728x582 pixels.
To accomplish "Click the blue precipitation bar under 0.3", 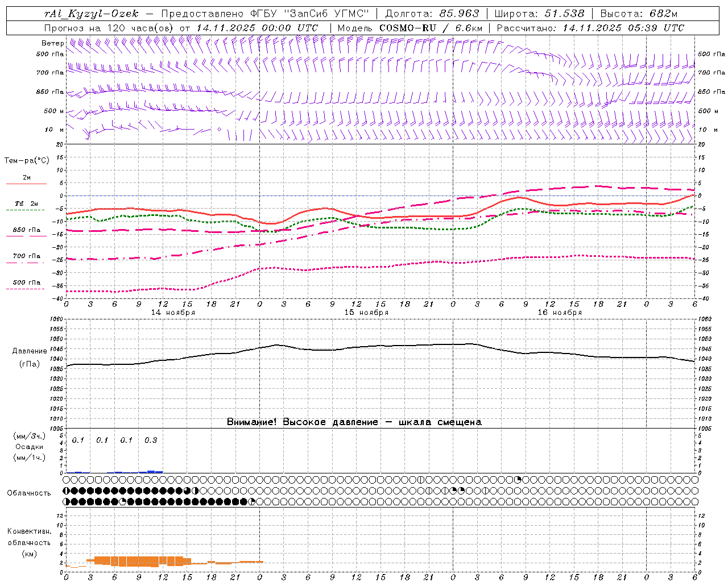I will [x=151, y=471].
